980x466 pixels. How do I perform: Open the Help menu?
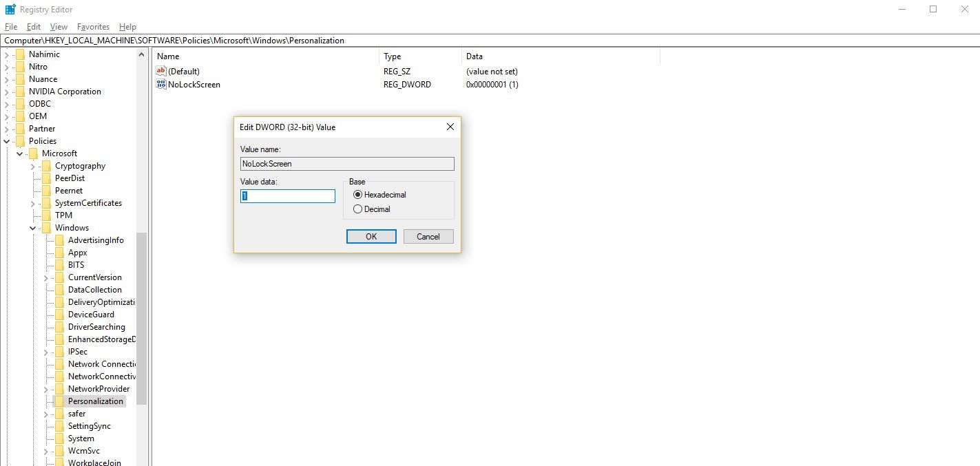[x=127, y=27]
